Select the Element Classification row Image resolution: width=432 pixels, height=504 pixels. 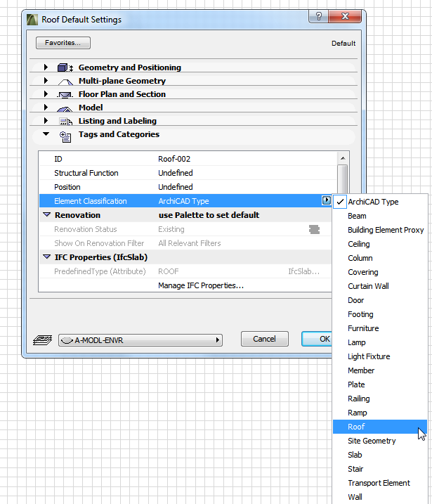point(185,201)
